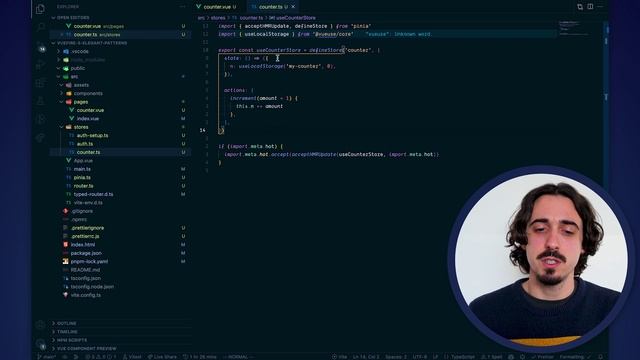Open Source Control with the 14 badge
640x360 pixels.
(x=40, y=47)
